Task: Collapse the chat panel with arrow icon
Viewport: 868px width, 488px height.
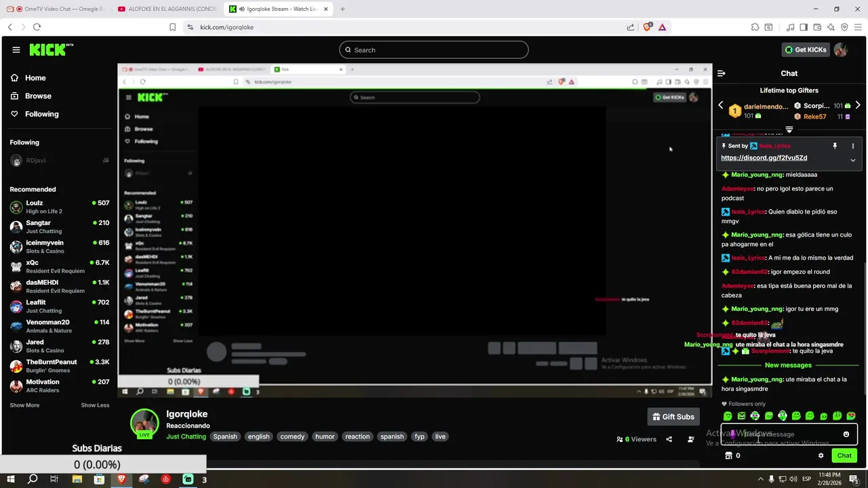Action: click(722, 73)
